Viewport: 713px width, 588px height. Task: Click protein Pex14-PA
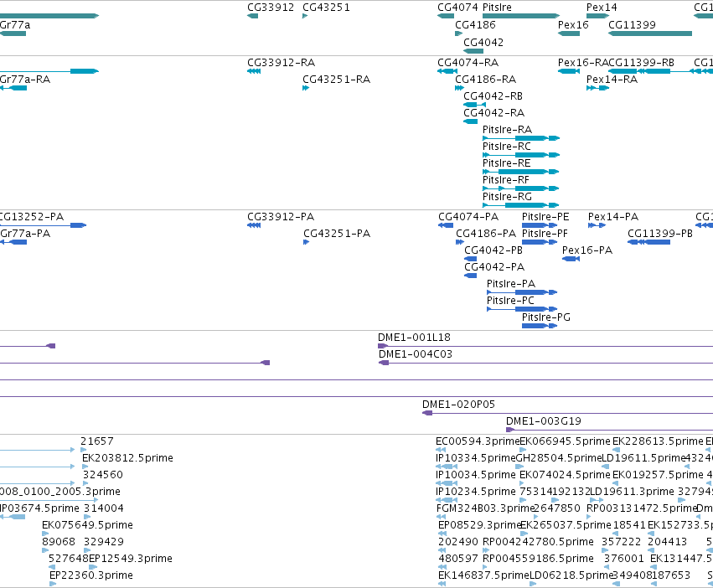click(x=613, y=217)
